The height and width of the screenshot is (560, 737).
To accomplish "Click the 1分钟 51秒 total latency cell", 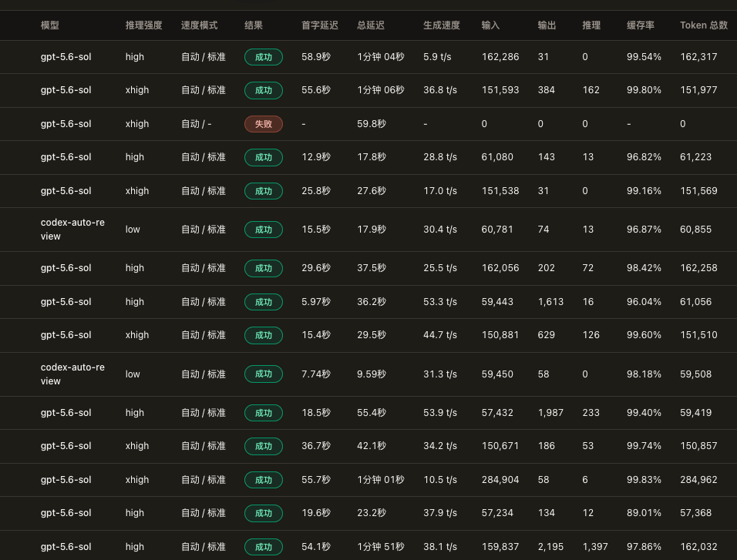I will point(380,547).
